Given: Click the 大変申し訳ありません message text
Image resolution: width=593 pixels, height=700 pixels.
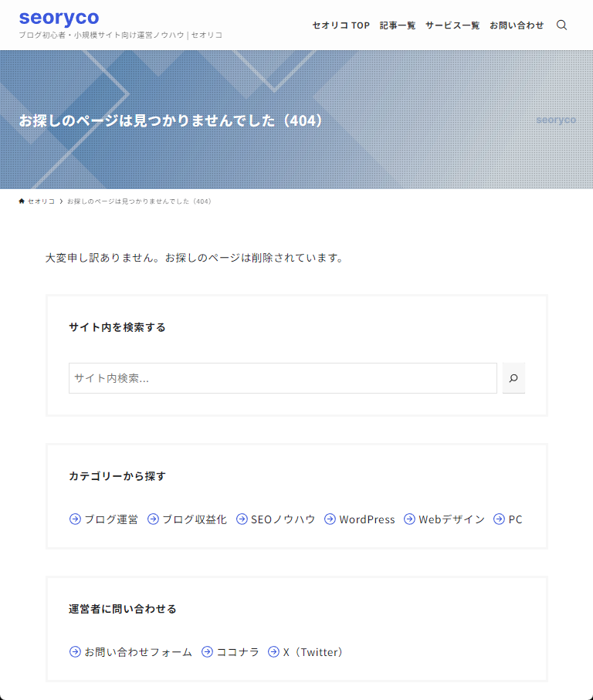Looking at the screenshot, I should click(195, 258).
